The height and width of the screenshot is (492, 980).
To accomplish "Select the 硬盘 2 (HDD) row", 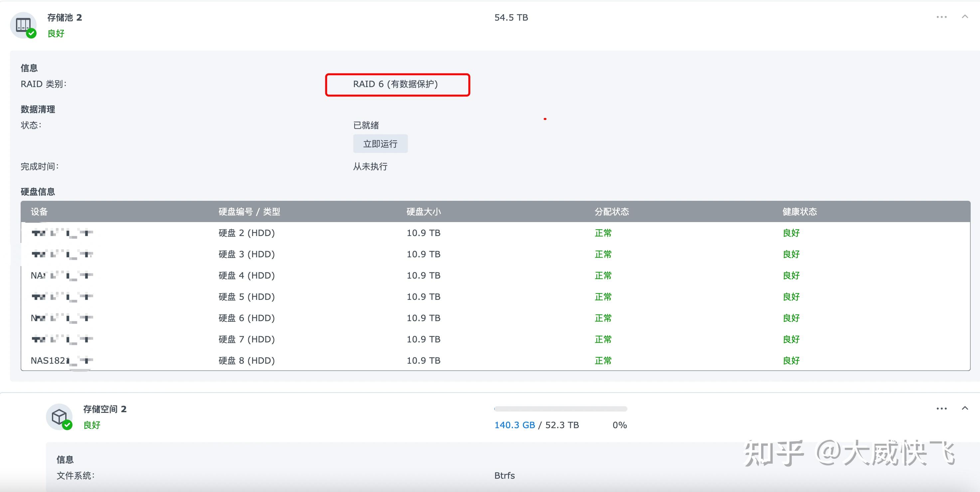I will click(246, 233).
